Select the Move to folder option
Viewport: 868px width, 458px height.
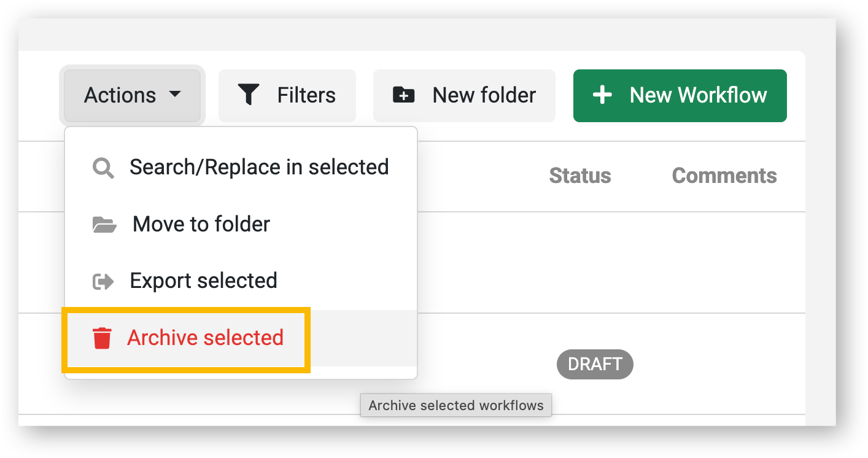pos(201,224)
